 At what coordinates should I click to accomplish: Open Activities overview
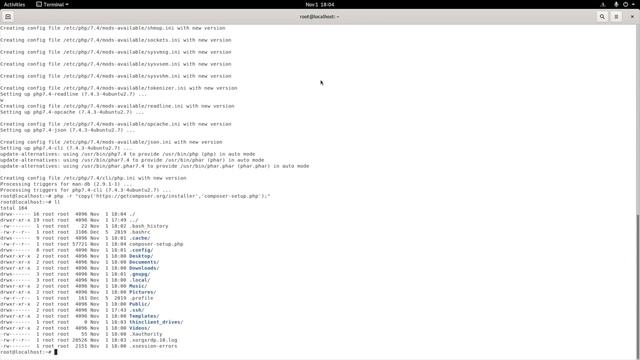(14, 4)
